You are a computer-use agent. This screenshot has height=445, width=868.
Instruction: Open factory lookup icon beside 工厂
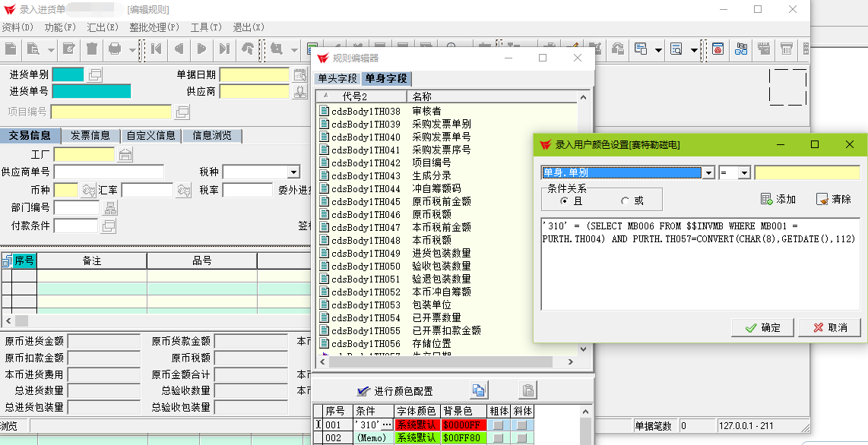pyautogui.click(x=125, y=155)
